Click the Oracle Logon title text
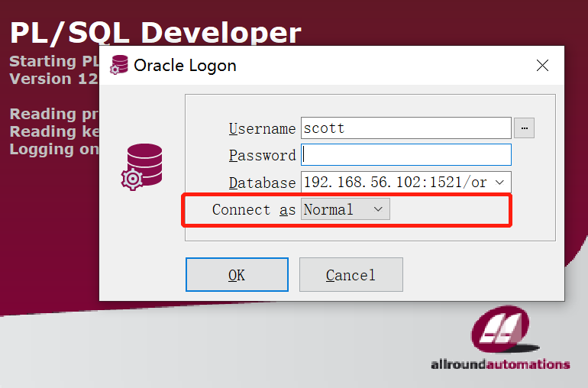 click(185, 66)
